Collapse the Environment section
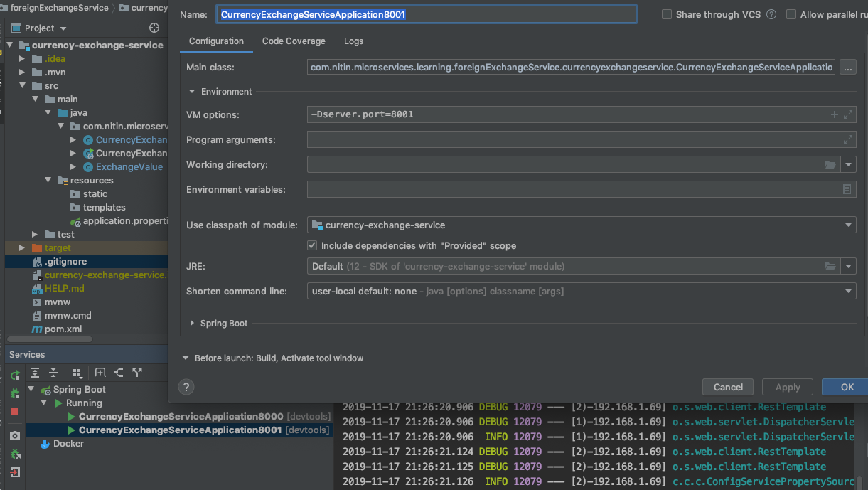This screenshot has width=868, height=490. 192,92
